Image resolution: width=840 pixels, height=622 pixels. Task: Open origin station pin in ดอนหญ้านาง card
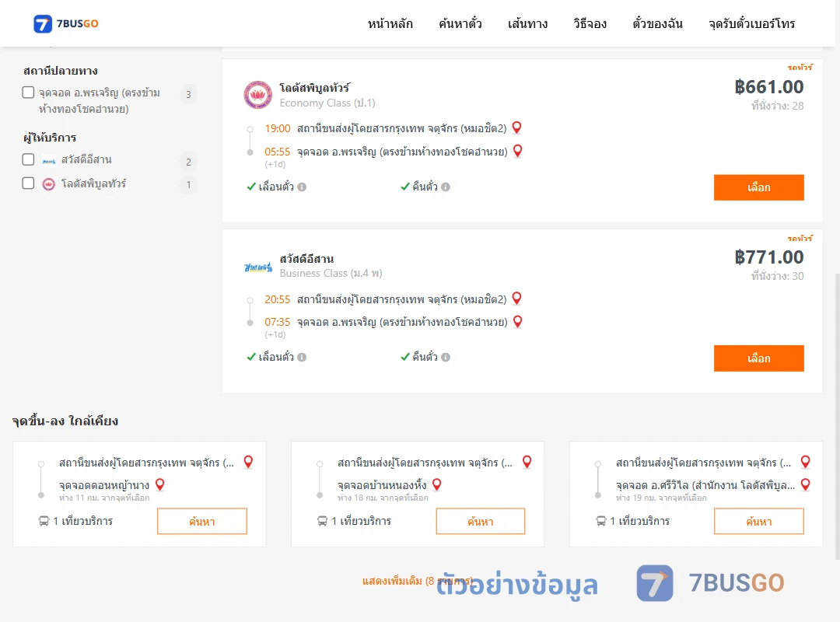(248, 462)
